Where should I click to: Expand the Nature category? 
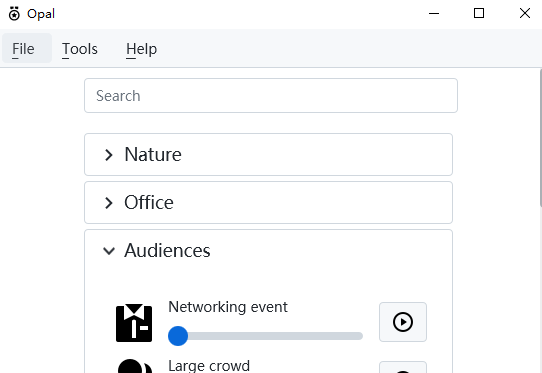(x=268, y=154)
